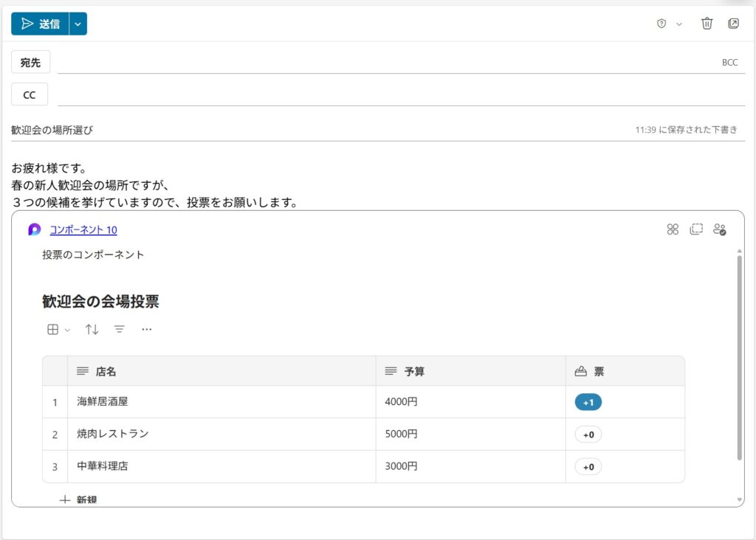Toggle vote for 海鮮居酒屋
756x540 pixels.
pyautogui.click(x=588, y=402)
